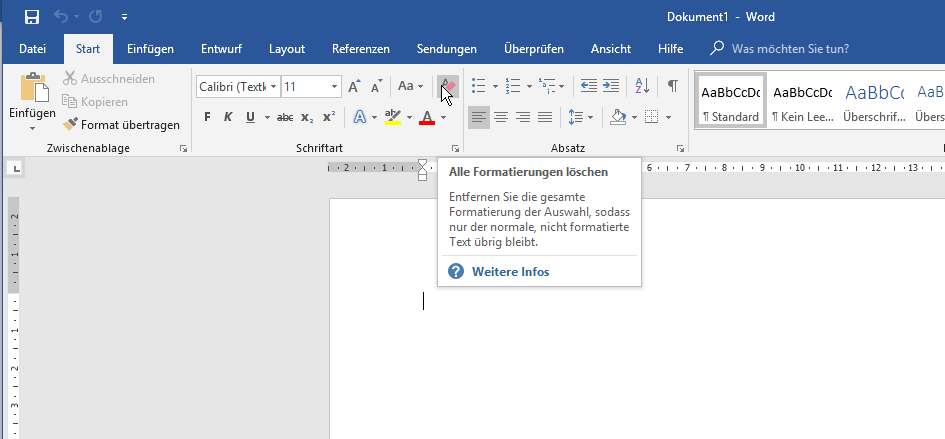The height and width of the screenshot is (439, 945).
Task: Open the Absatz dialog launcher
Action: click(680, 148)
